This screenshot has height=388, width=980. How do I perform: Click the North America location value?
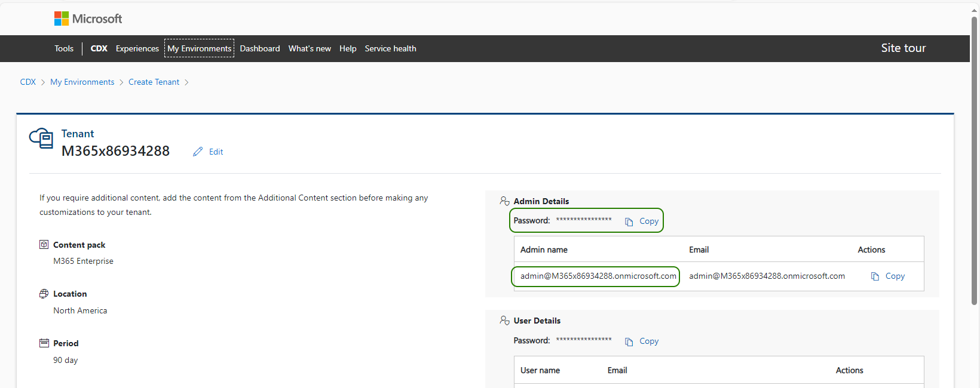coord(80,310)
